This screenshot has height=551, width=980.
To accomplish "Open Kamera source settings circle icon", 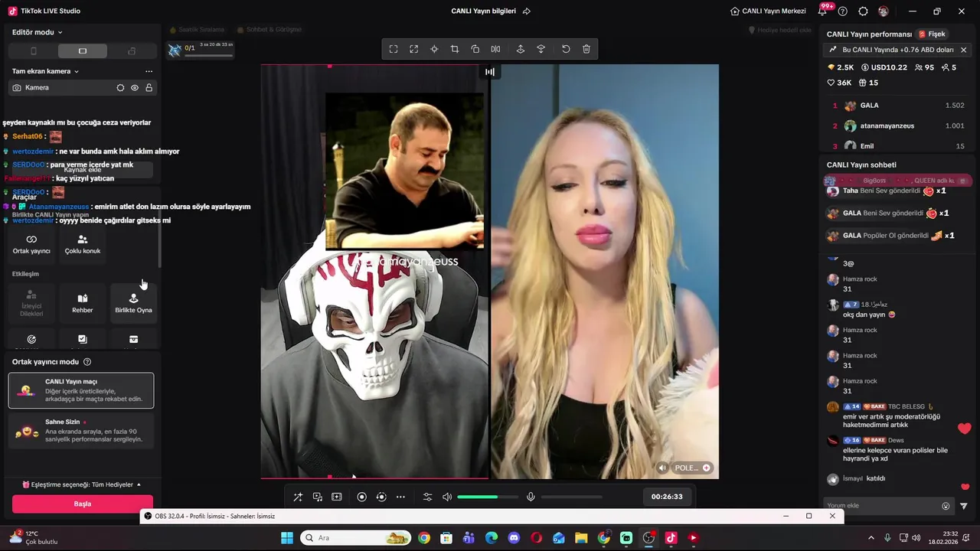I will click(120, 88).
